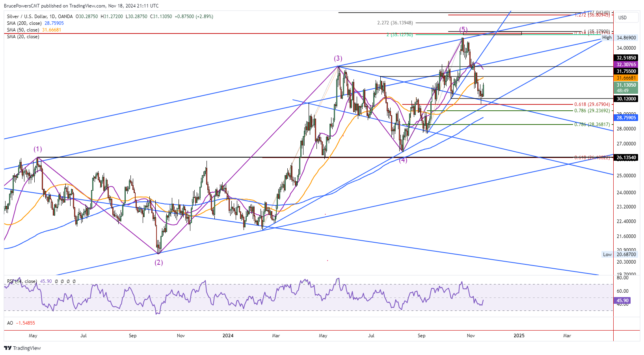Viewport: 644px width, 355px height.
Task: Click the 0.786 (29.23692) Fibonacci label
Action: [x=592, y=111]
